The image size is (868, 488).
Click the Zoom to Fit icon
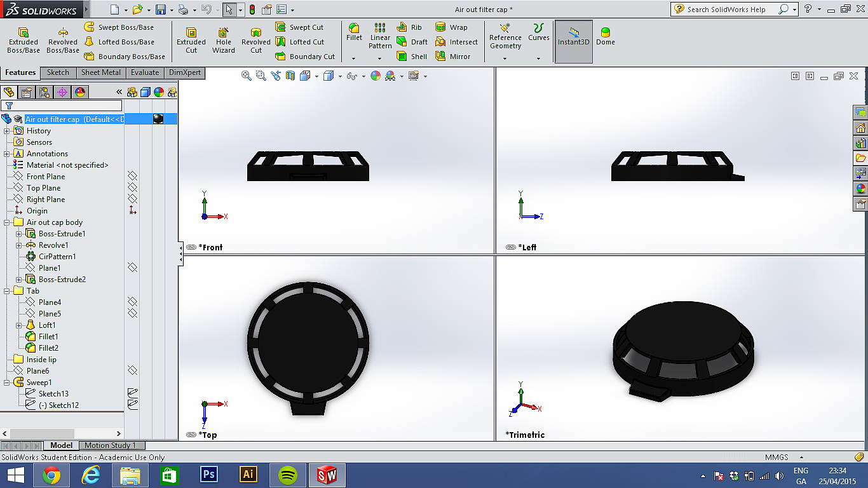[247, 76]
